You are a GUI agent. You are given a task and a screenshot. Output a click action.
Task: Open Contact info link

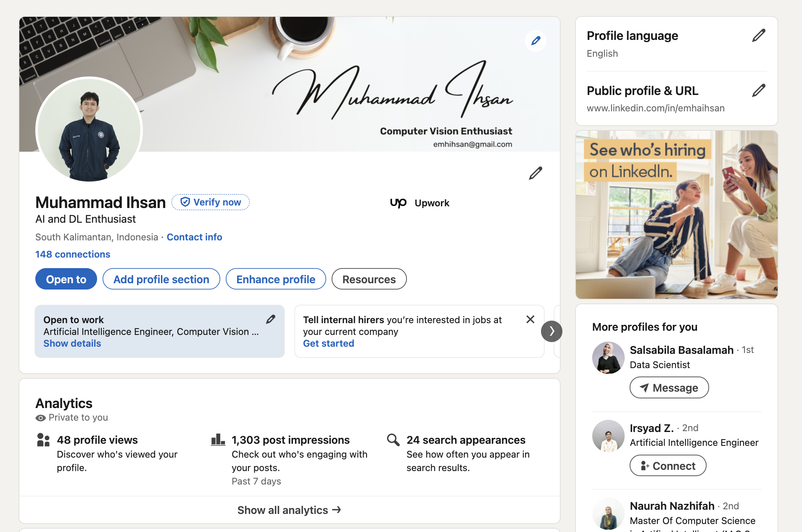click(x=194, y=237)
